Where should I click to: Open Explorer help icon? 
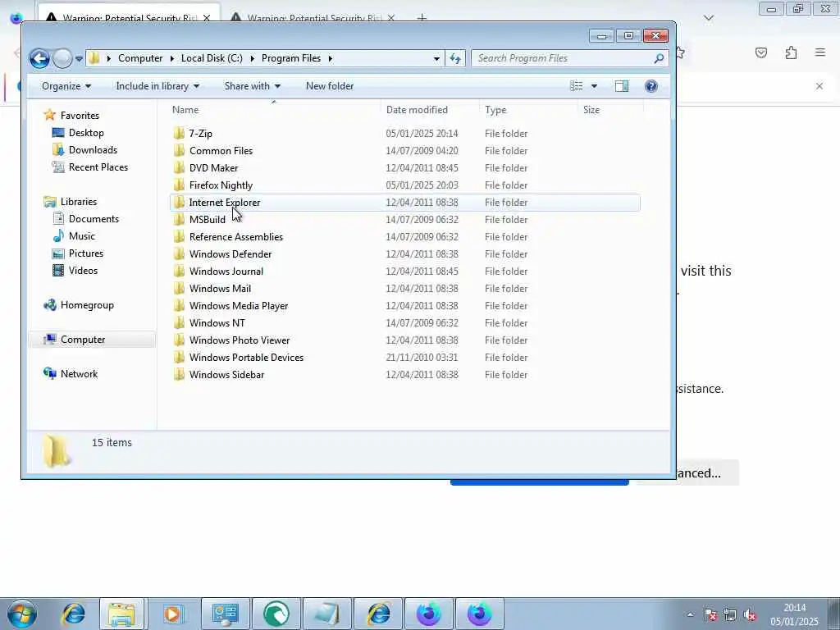click(651, 86)
